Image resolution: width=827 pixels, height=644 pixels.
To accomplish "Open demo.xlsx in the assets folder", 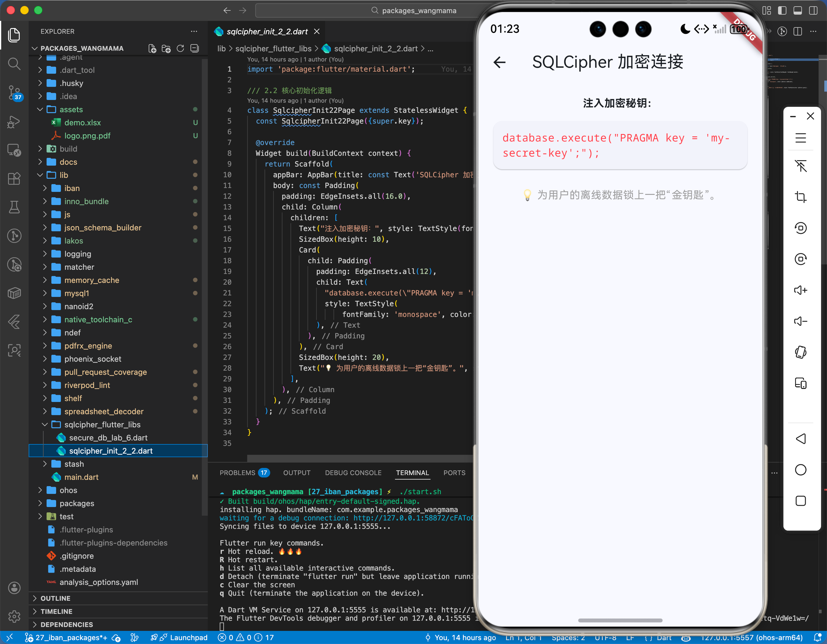I will click(x=119, y=123).
